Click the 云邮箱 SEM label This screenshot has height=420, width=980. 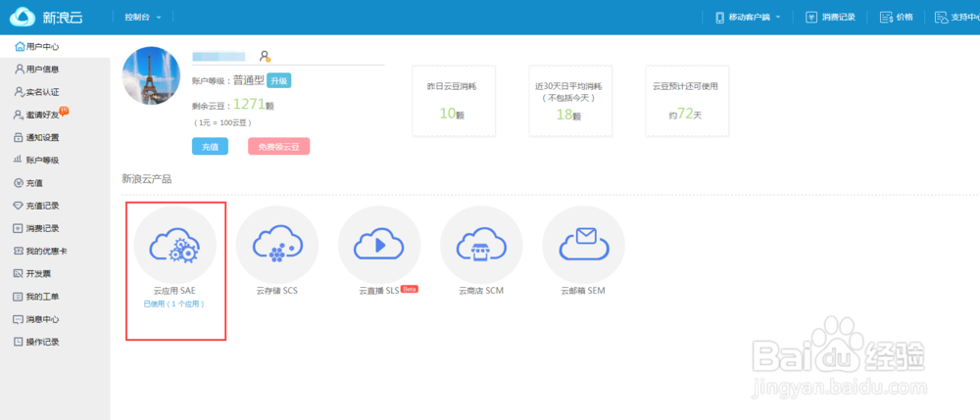pos(583,291)
